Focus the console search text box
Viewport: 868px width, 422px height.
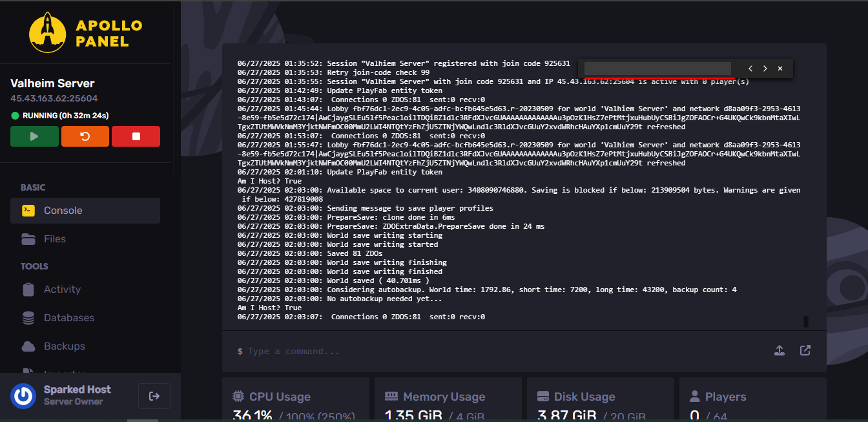(657, 69)
